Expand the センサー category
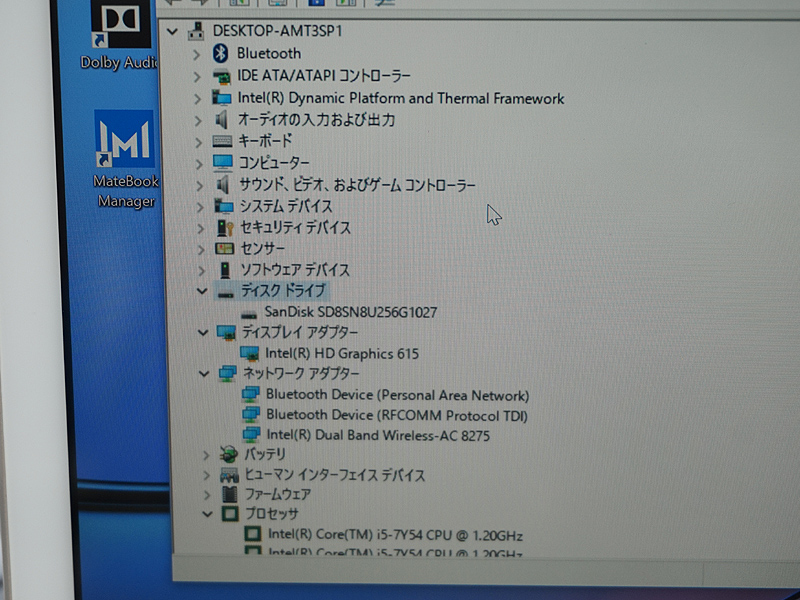The width and height of the screenshot is (800, 600). point(201,249)
